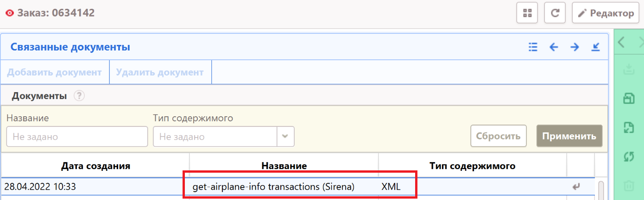Click the Удалить документ toolbar item

click(x=160, y=72)
